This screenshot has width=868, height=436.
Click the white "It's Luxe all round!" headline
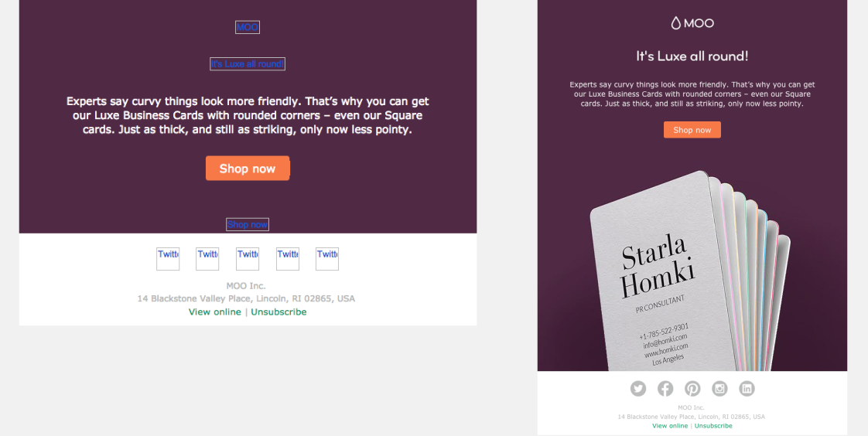pos(692,56)
